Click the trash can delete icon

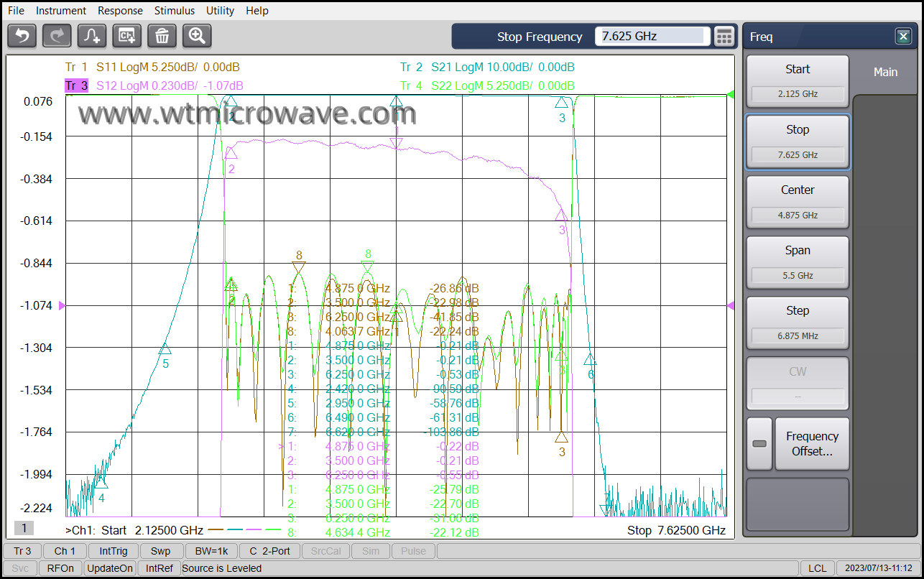[x=162, y=35]
